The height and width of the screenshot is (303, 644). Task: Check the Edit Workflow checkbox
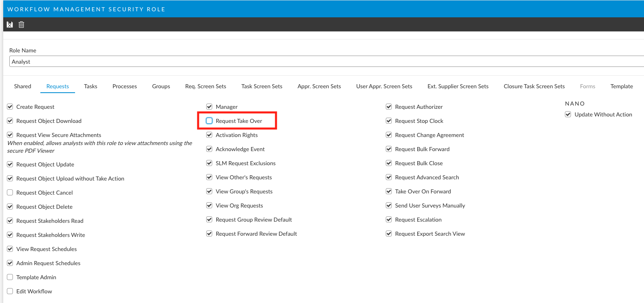[10, 291]
